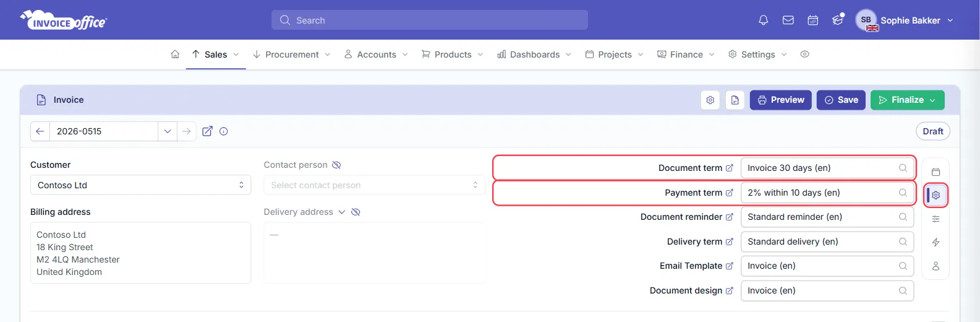Focus the top Search field
This screenshot has height=322, width=980.
point(430,20)
